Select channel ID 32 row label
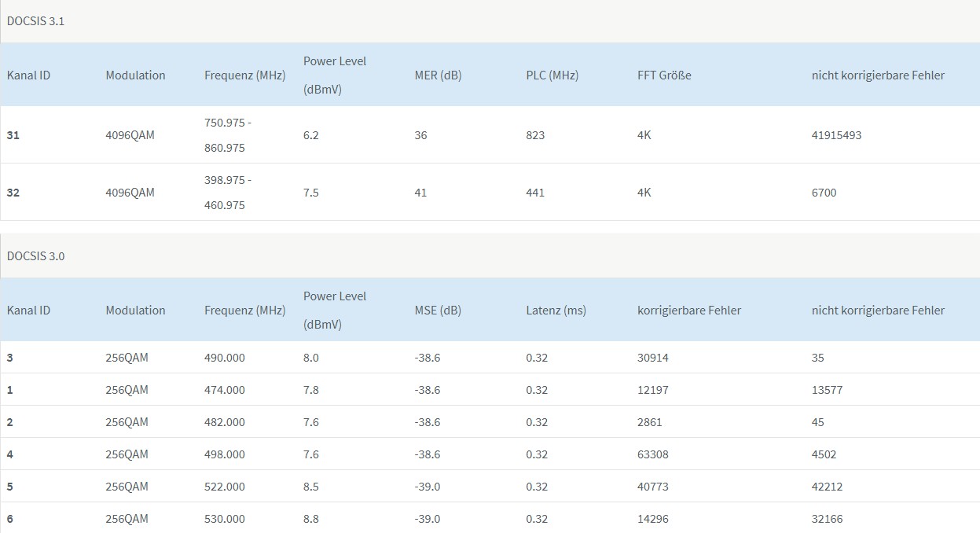 click(x=13, y=193)
